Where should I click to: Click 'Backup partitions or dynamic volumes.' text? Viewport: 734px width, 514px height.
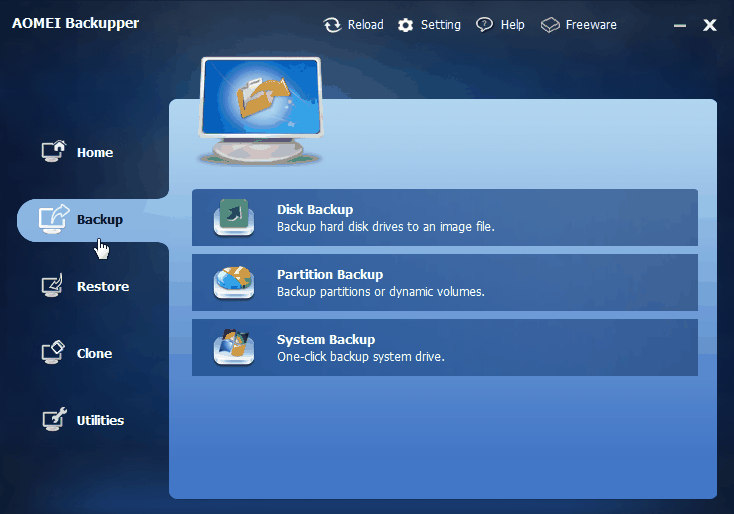coord(381,292)
